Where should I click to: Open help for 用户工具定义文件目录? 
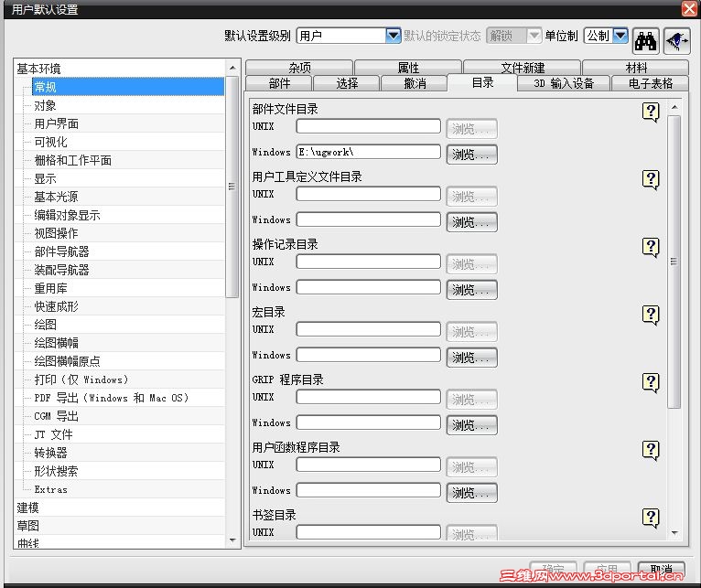pos(651,179)
